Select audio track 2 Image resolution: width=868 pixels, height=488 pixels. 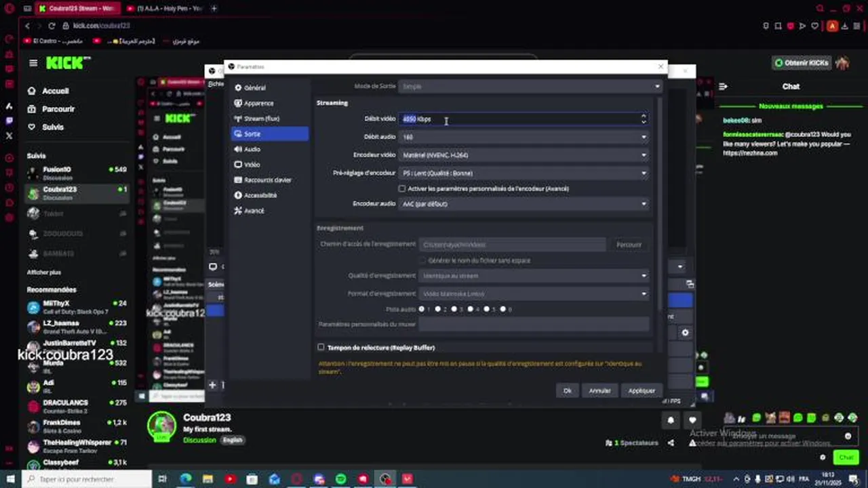click(x=438, y=309)
